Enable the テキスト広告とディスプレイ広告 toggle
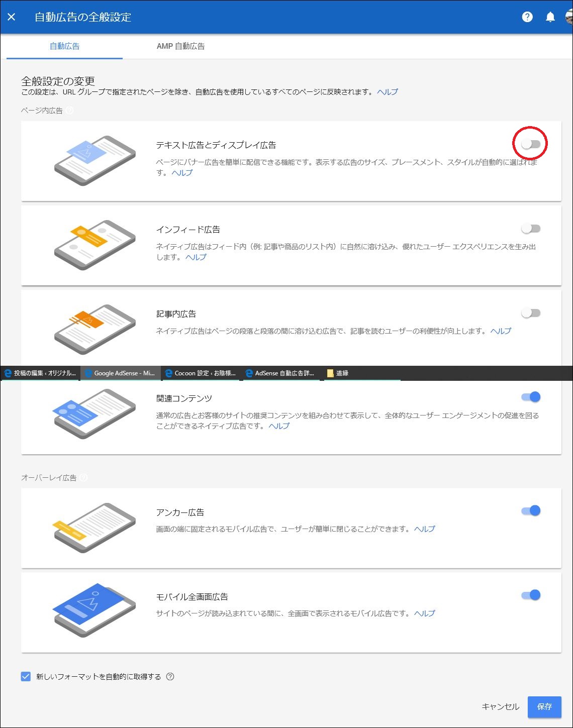Screen dimensions: 573x728 (531, 144)
